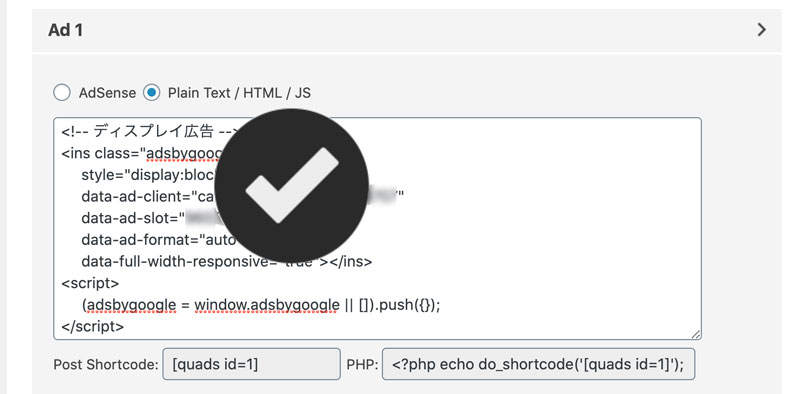The image size is (800, 394).
Task: Place cursor on the closing </script> line
Action: pyautogui.click(x=92, y=327)
